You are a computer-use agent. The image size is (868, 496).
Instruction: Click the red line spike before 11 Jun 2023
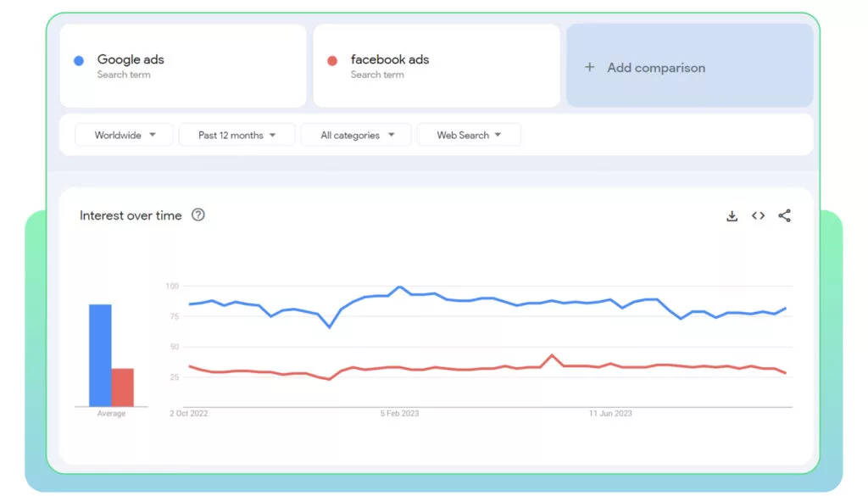552,355
